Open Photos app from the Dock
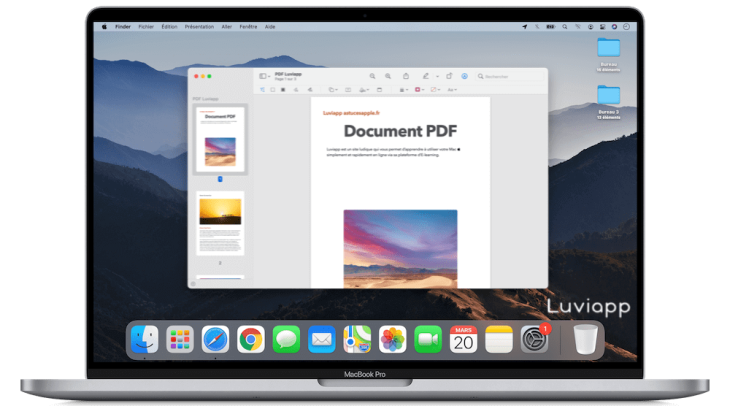The height and width of the screenshot is (406, 730). pyautogui.click(x=393, y=340)
